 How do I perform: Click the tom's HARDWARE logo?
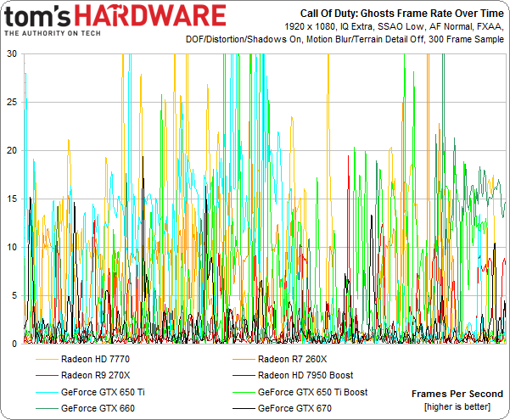[115, 16]
